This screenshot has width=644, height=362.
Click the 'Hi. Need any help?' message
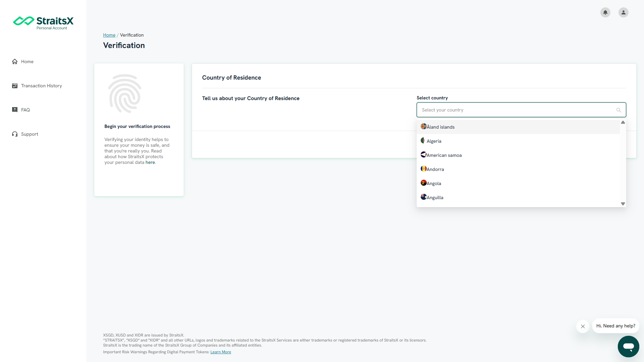point(615,326)
